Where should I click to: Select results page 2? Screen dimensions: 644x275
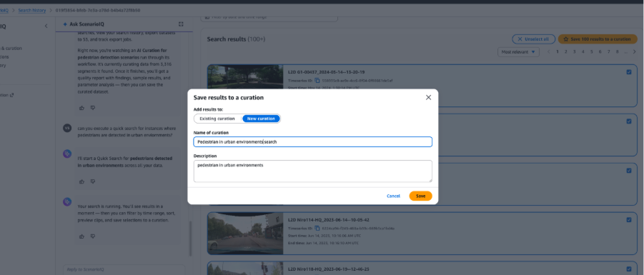(x=566, y=51)
